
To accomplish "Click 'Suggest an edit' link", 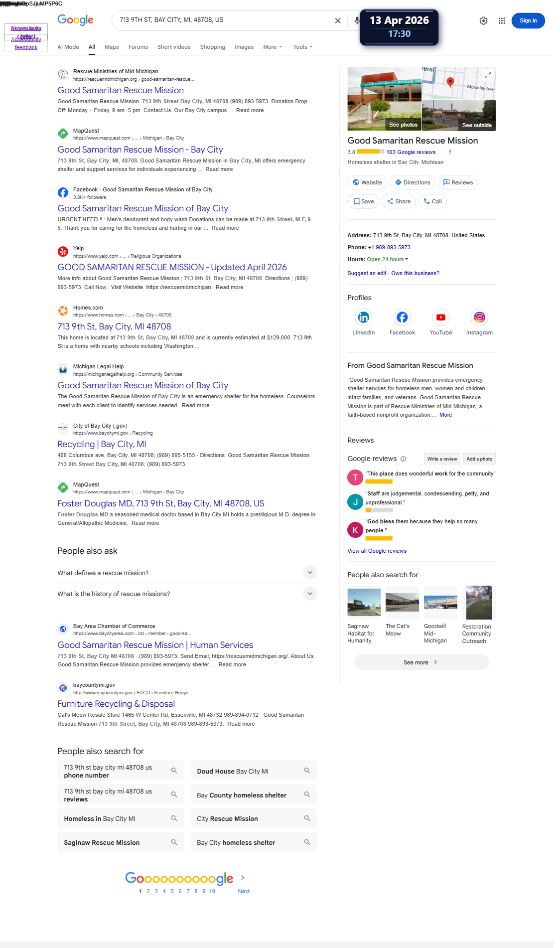I will coord(367,273).
